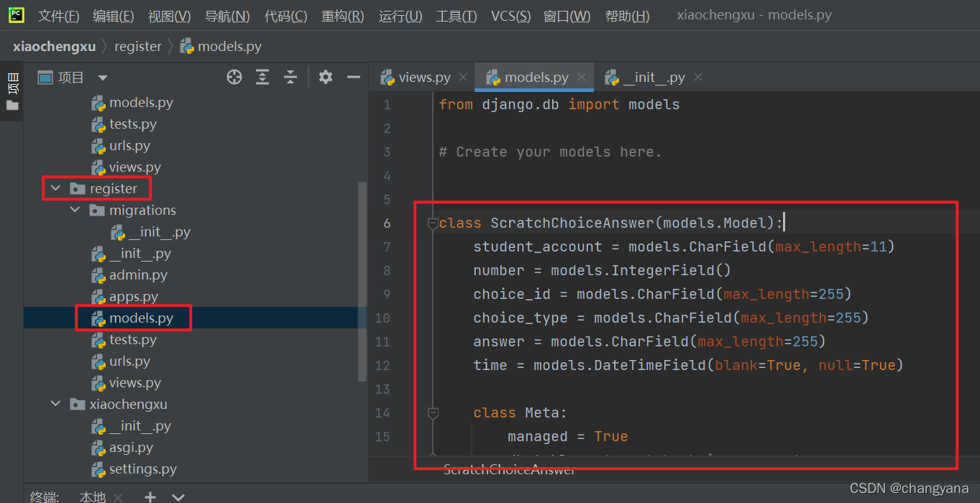Select the xiaochengxu folder in tree

128,405
